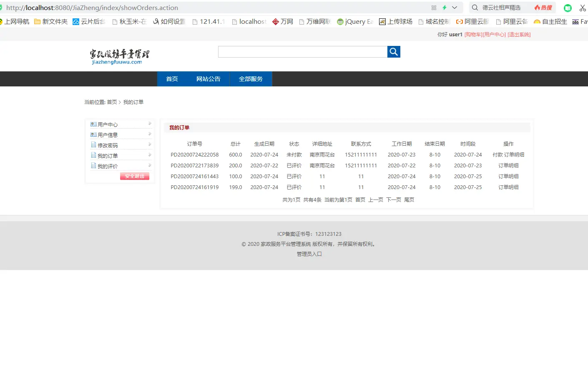Click the 首页 breadcrumb link
This screenshot has height=384, width=588.
(112, 102)
